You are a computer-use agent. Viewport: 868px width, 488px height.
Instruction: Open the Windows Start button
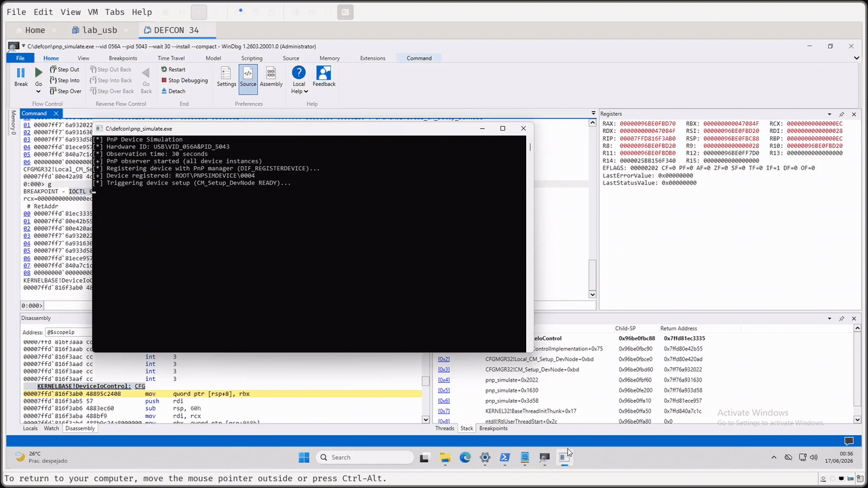[304, 457]
